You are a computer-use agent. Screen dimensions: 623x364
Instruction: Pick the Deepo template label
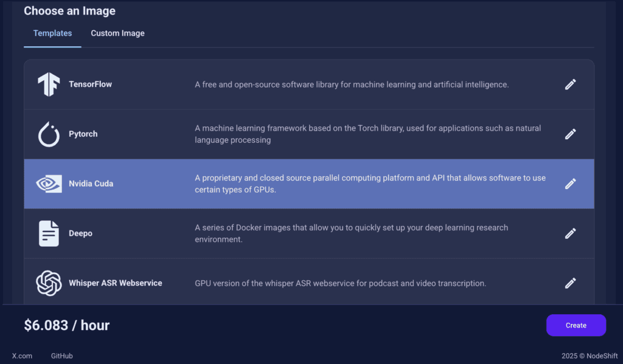click(80, 233)
